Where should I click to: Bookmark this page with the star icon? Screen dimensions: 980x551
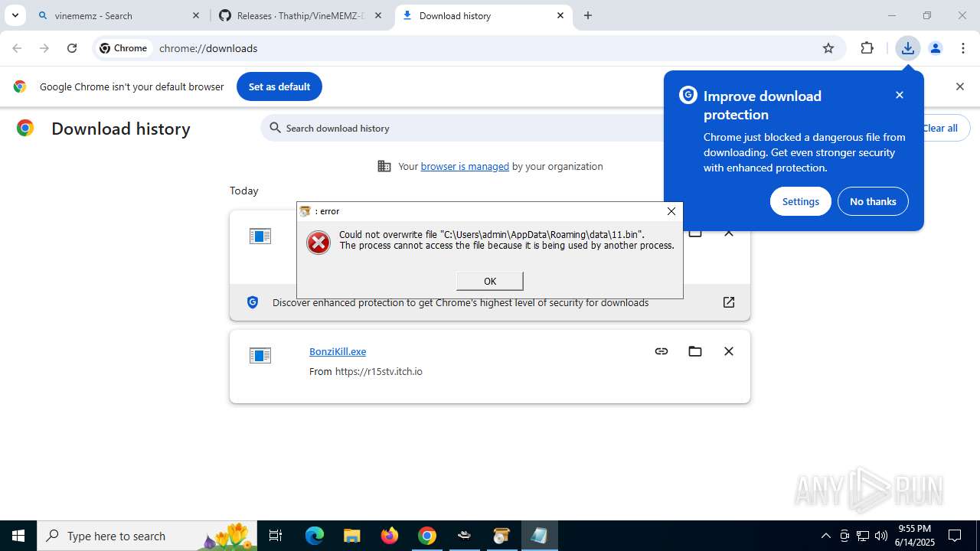pos(828,48)
